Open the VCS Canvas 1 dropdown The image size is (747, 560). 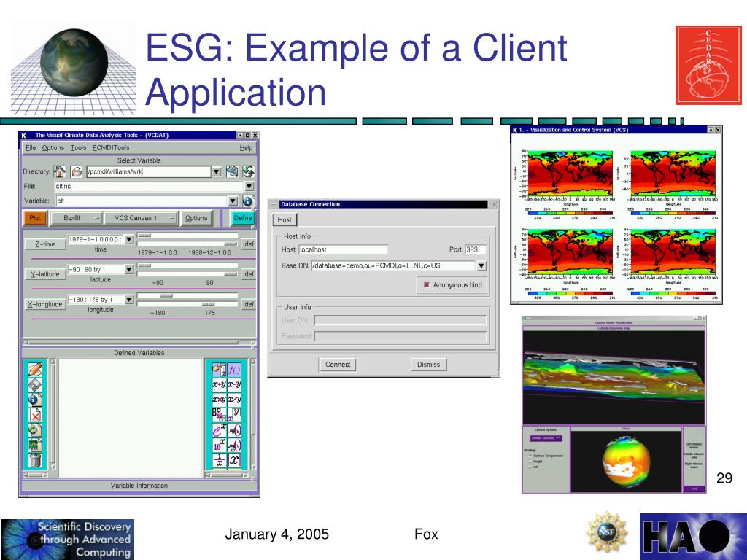[141, 218]
